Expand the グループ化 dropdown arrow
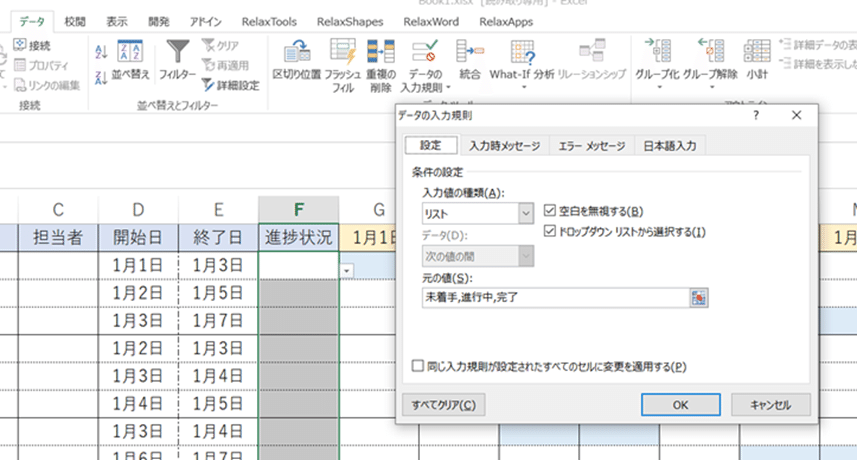This screenshot has width=857, height=460. coord(659,87)
